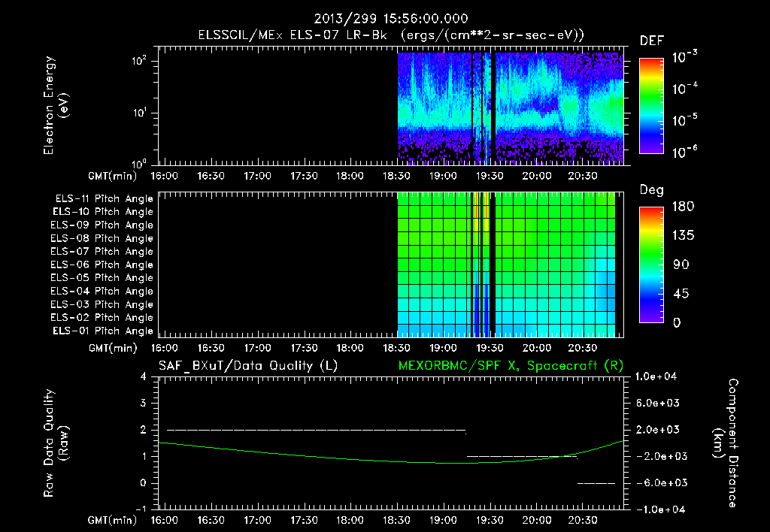
Task: Click GMT(min) label under the energy spectrogram
Action: click(x=113, y=176)
